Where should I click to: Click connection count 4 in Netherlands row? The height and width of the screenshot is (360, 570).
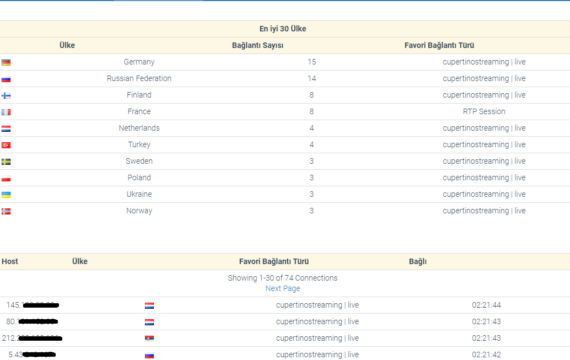(312, 128)
